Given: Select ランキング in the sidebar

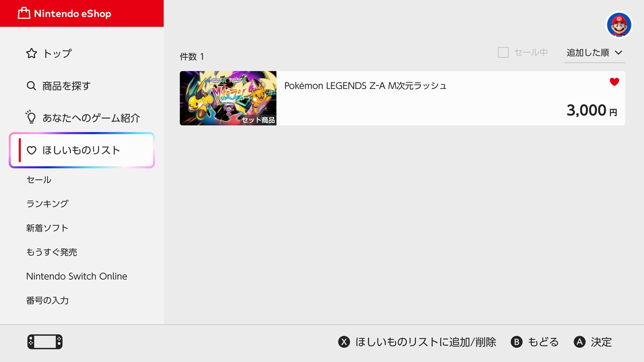Looking at the screenshot, I should click(47, 204).
